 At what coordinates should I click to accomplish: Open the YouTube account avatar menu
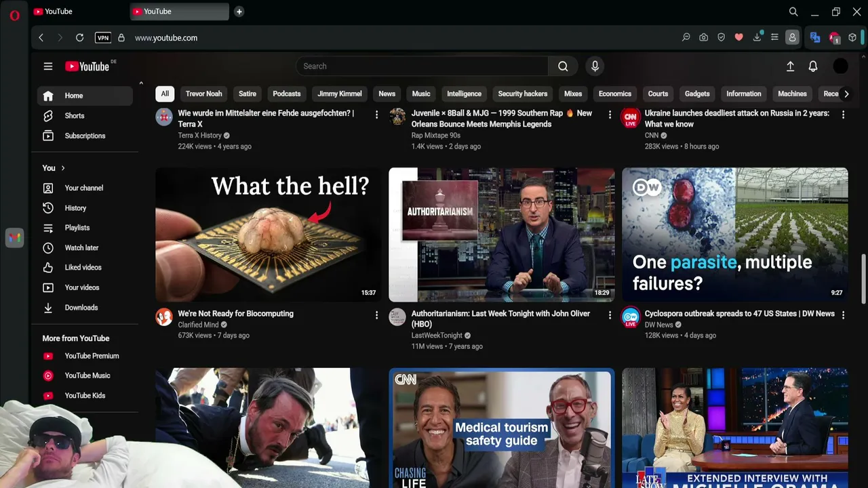click(x=840, y=66)
